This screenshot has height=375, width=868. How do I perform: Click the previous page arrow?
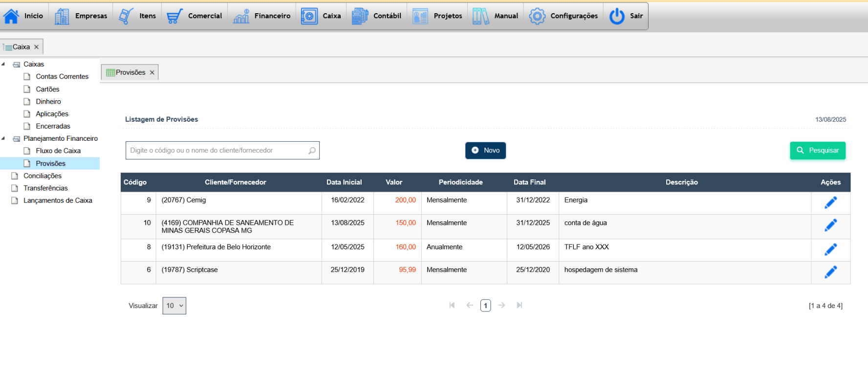coord(470,305)
